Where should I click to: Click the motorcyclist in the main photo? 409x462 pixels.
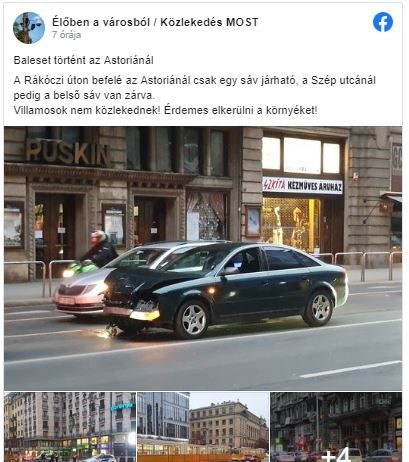coord(97,251)
